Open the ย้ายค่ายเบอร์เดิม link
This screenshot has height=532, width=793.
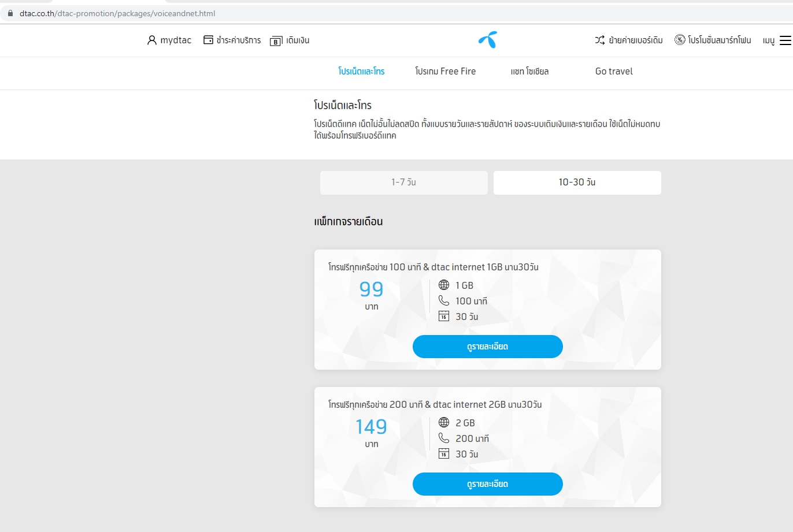[x=636, y=40]
